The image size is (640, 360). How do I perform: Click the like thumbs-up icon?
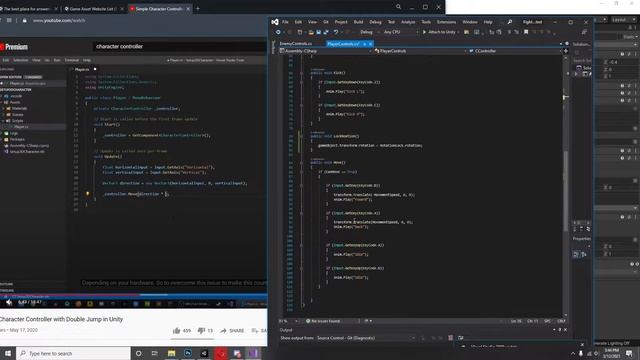[176, 331]
